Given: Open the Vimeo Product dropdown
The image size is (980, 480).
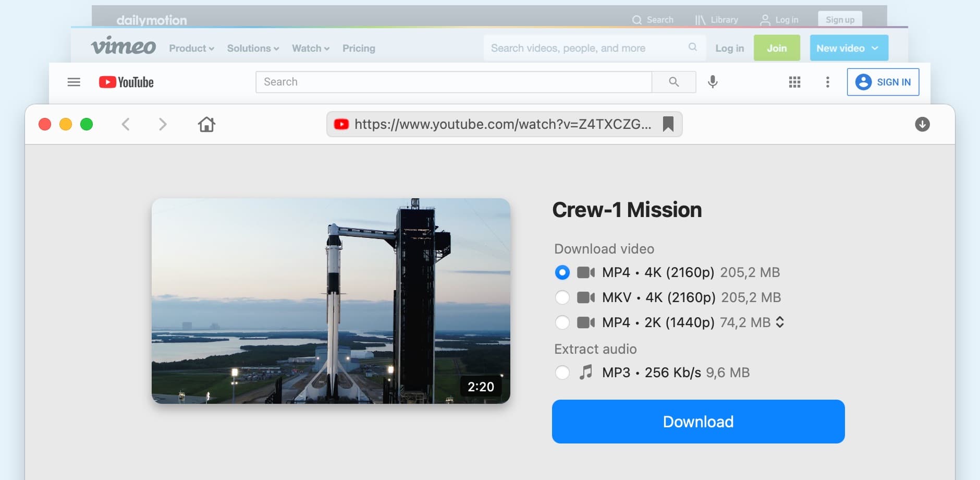Looking at the screenshot, I should tap(191, 49).
